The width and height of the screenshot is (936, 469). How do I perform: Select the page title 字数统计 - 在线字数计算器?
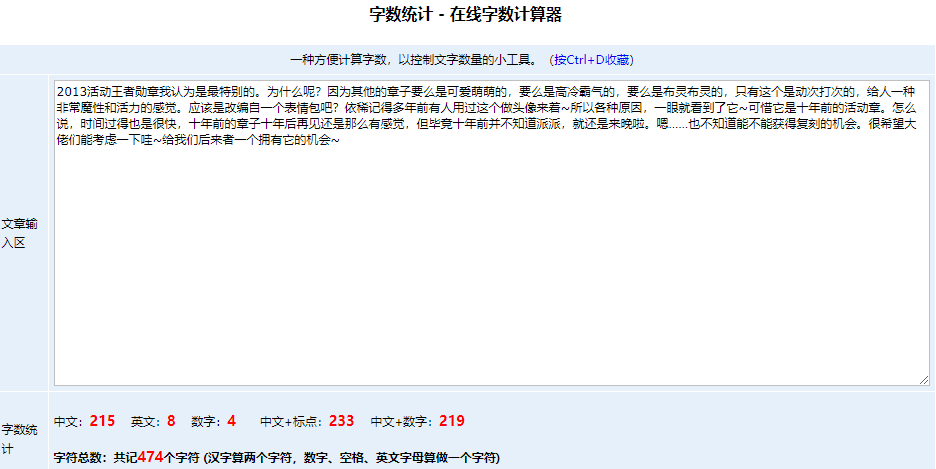point(466,15)
